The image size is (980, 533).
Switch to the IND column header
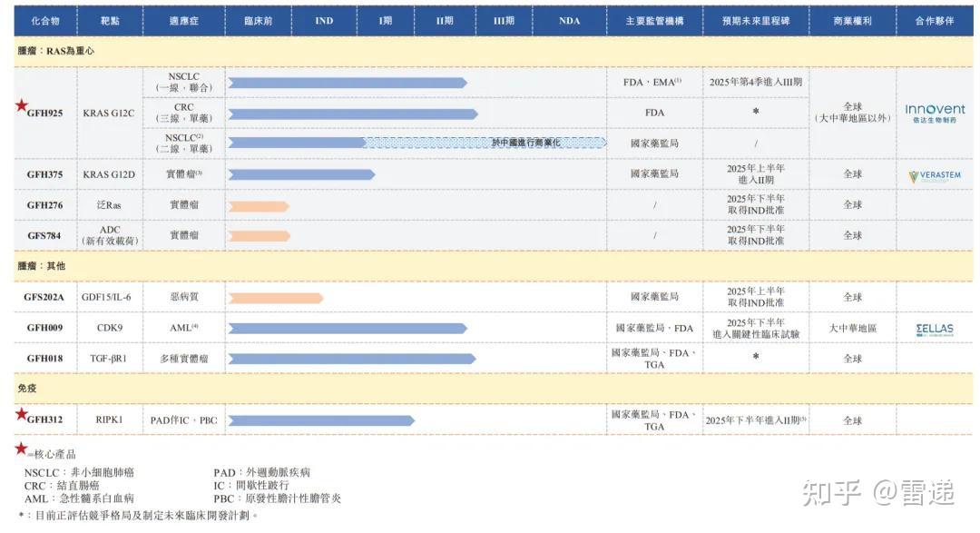pos(322,19)
